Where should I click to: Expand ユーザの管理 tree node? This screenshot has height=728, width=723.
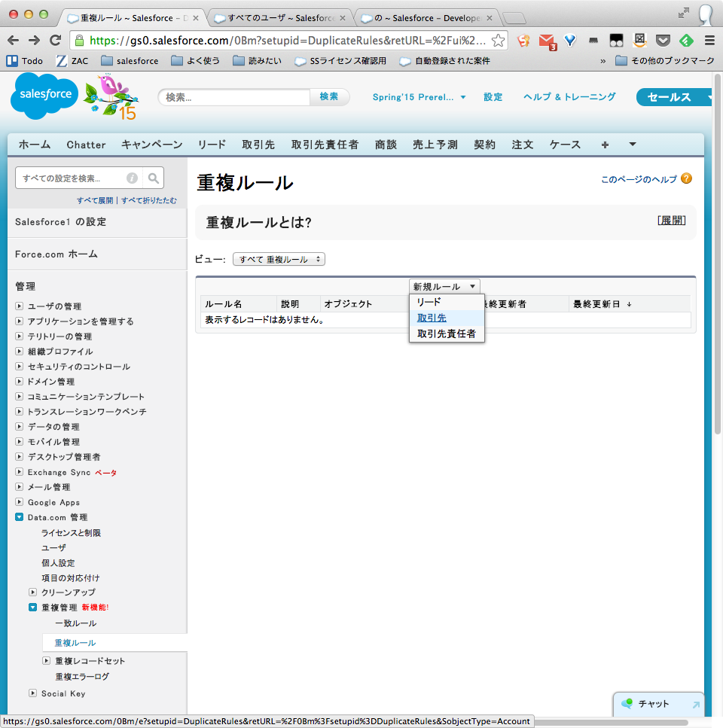point(19,306)
